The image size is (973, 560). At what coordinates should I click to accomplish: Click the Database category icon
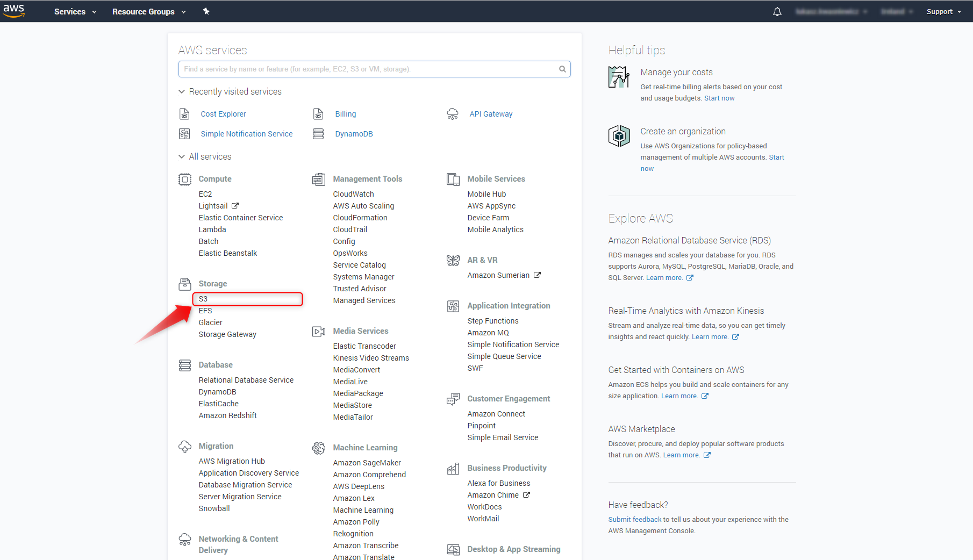[185, 365]
